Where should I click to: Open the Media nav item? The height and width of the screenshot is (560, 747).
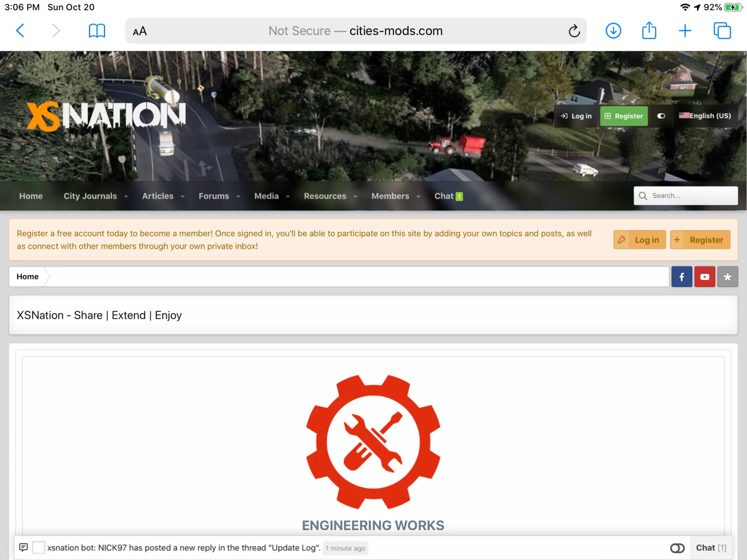[x=267, y=196]
